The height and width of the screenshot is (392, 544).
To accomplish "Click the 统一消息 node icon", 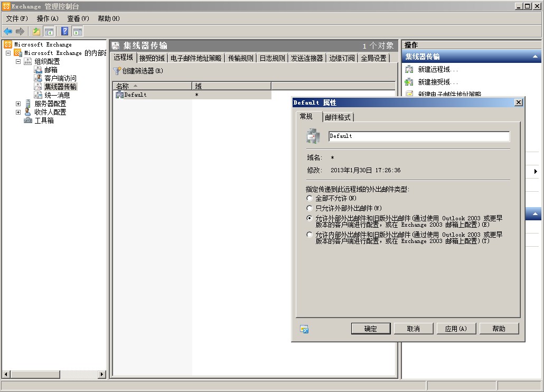I will click(38, 95).
